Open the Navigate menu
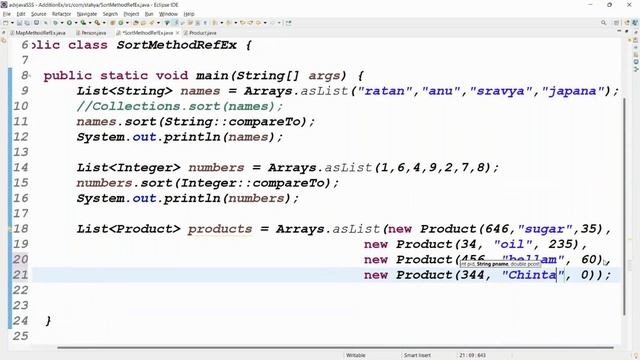Image resolution: width=640 pixels, height=360 pixels. coord(87,14)
